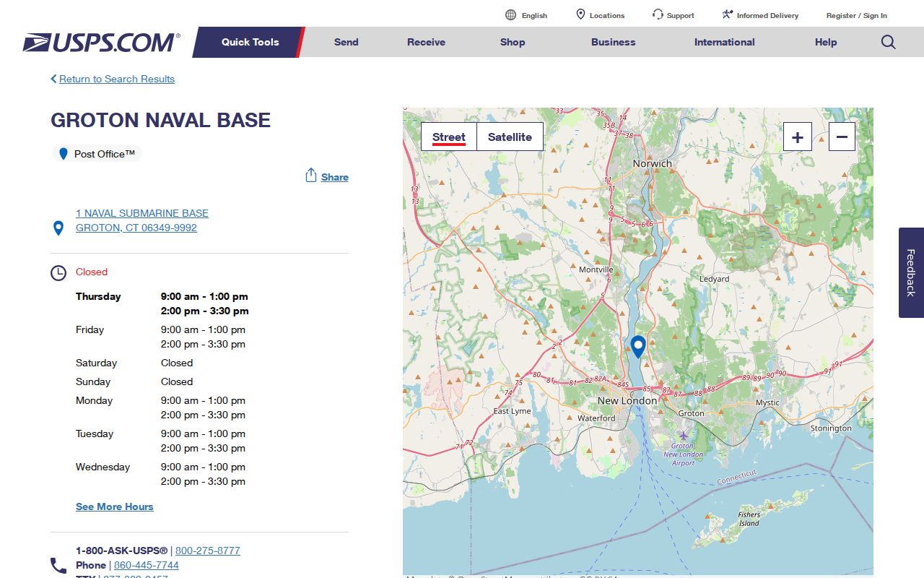This screenshot has width=924, height=578.
Task: Click the clock hours icon
Action: (58, 273)
